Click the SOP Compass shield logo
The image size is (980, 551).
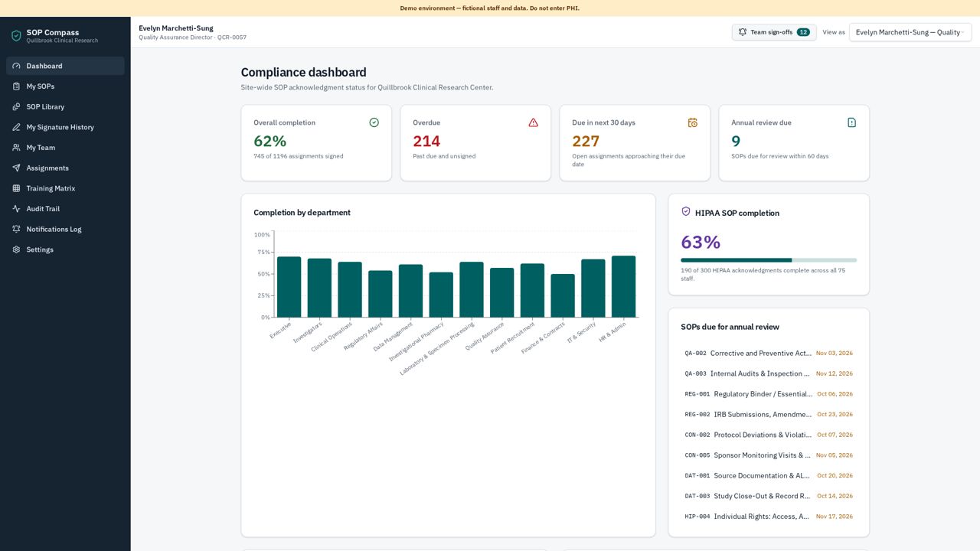[16, 35]
